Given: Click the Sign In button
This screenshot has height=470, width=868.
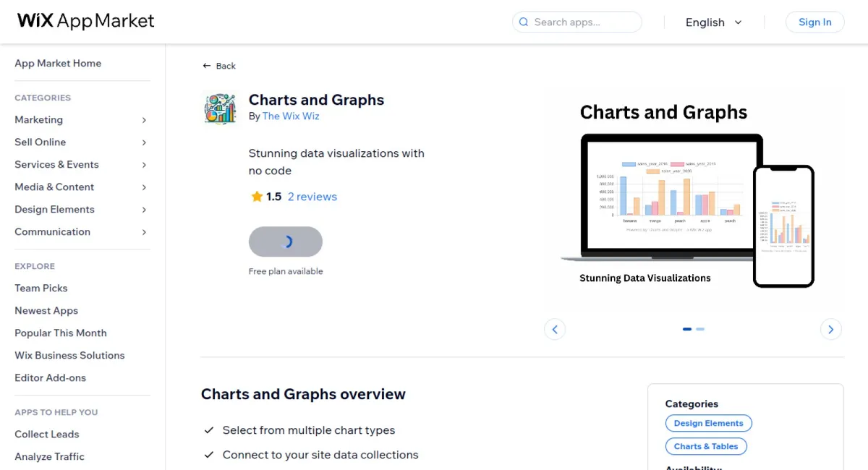Looking at the screenshot, I should point(814,22).
